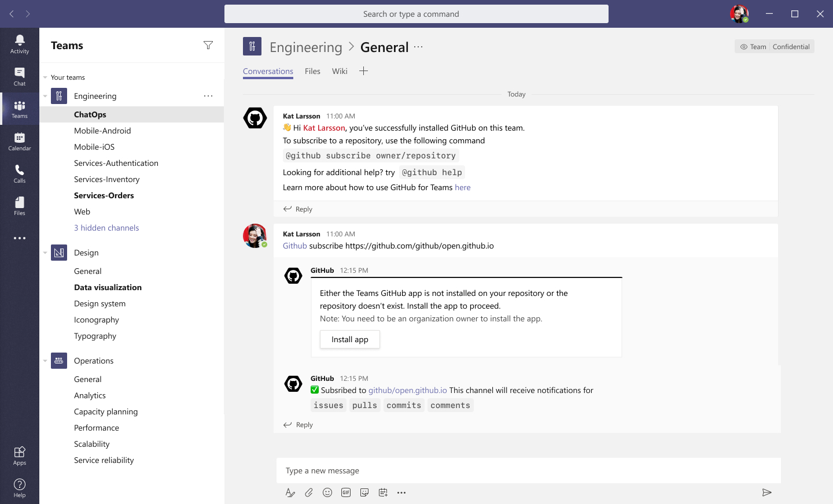
Task: Switch to the Wiki tab
Action: click(340, 71)
